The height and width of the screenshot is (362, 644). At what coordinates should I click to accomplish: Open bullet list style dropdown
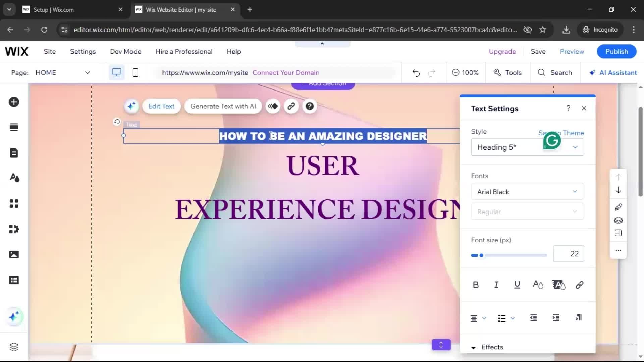(x=506, y=318)
